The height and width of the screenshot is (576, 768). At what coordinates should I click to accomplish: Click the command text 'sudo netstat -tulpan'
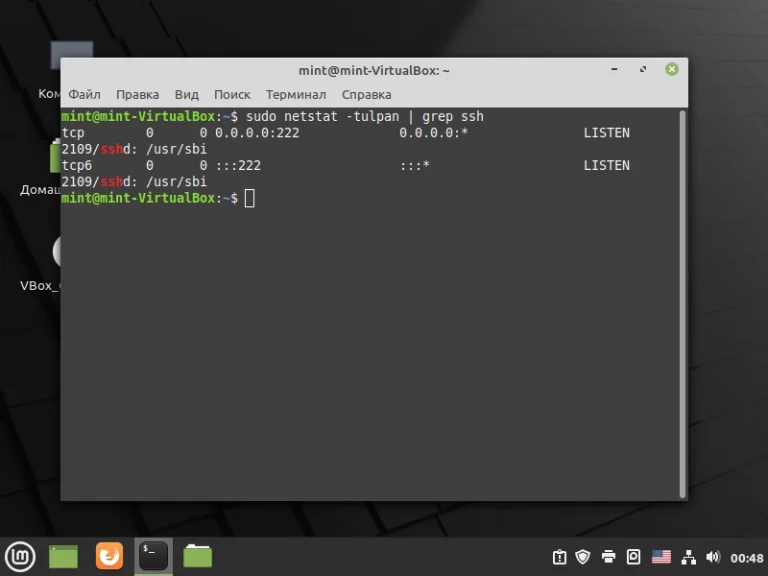[x=322, y=117]
